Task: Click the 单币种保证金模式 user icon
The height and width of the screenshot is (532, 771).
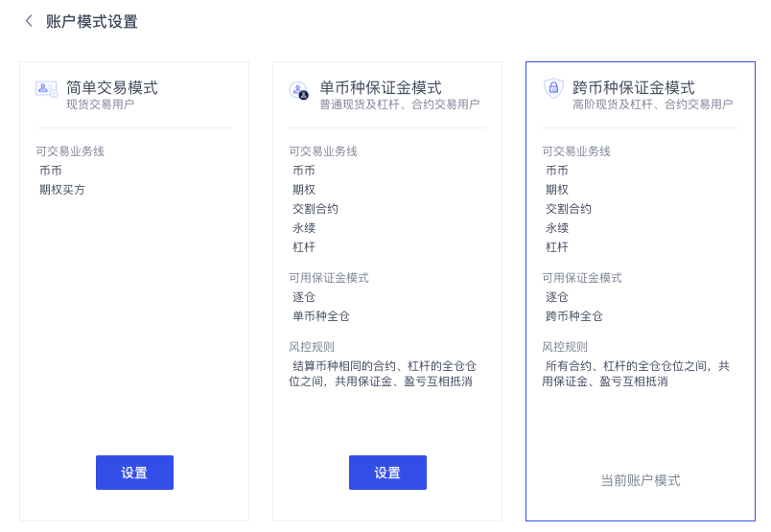Action: pos(298,90)
